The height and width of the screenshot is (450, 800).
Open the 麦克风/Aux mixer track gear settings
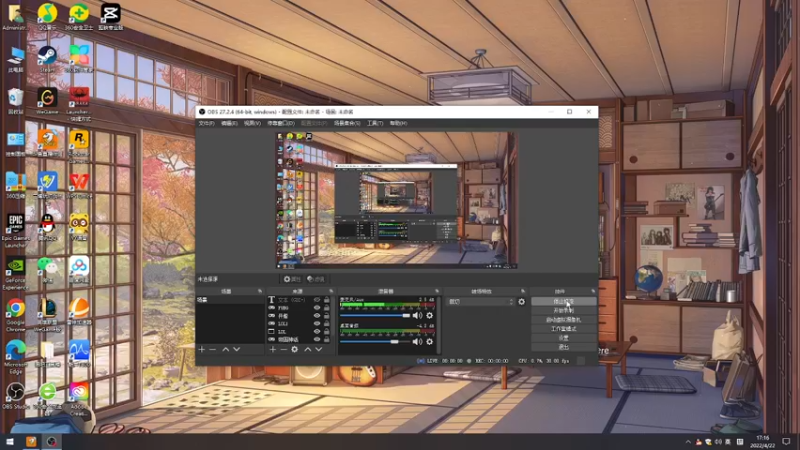[x=430, y=315]
